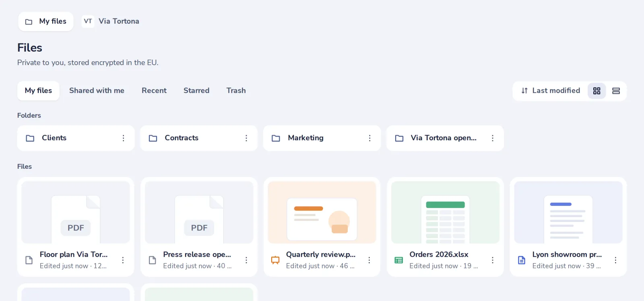The image size is (644, 301).
Task: Select the My files tab
Action: (x=38, y=91)
